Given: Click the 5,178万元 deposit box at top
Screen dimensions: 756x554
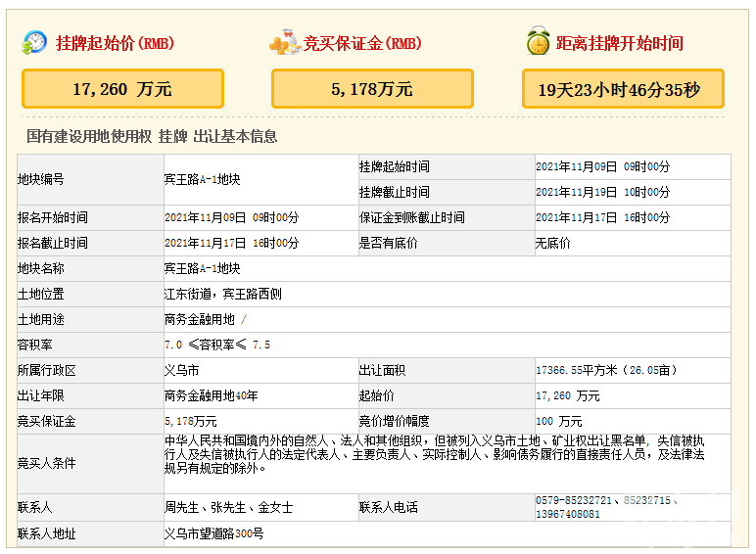Looking at the screenshot, I should 372,89.
